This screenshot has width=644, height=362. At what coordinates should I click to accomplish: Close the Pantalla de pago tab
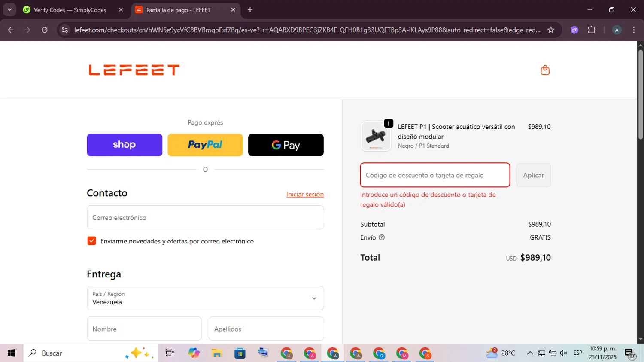point(233,10)
